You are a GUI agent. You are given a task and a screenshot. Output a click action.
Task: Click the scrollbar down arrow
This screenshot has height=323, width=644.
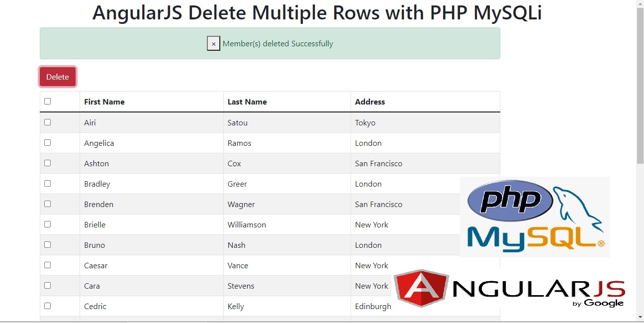[x=640, y=317]
